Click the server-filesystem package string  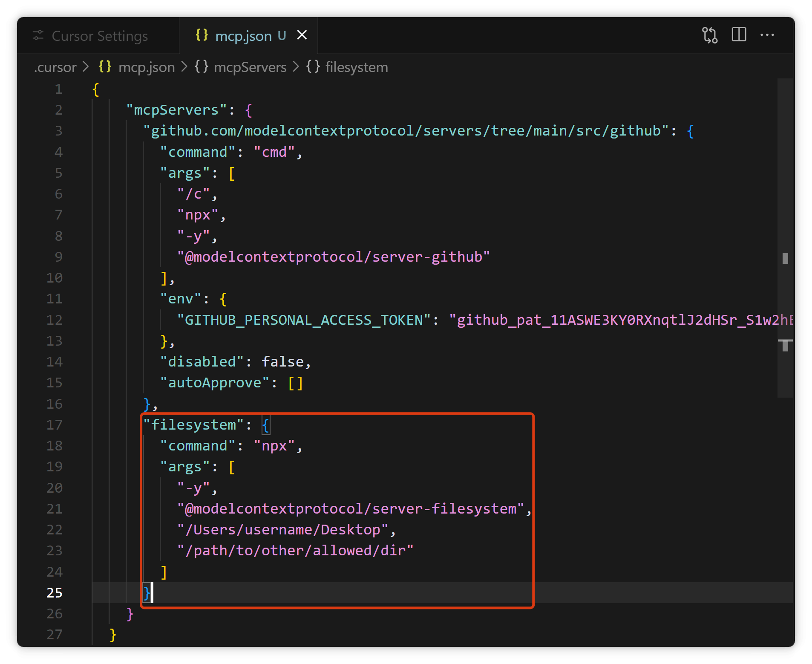click(350, 509)
